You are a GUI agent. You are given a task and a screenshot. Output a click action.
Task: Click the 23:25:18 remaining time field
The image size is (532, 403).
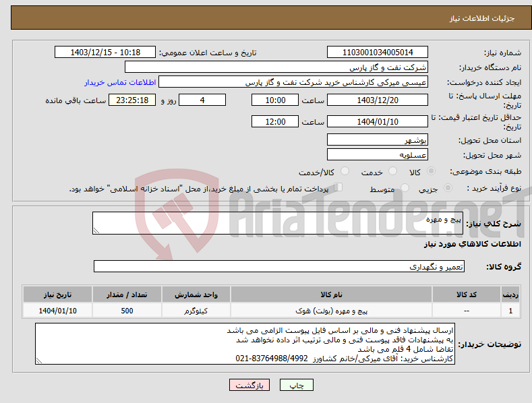coord(132,100)
